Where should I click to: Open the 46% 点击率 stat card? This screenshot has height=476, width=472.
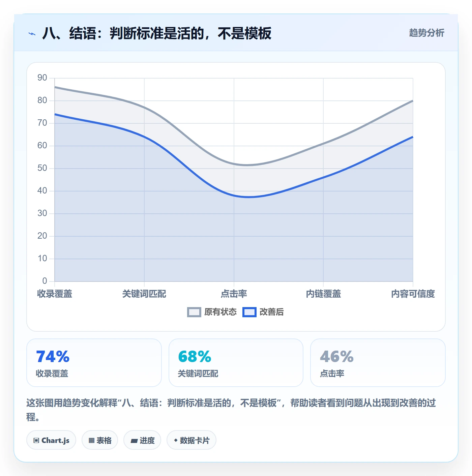[378, 363]
